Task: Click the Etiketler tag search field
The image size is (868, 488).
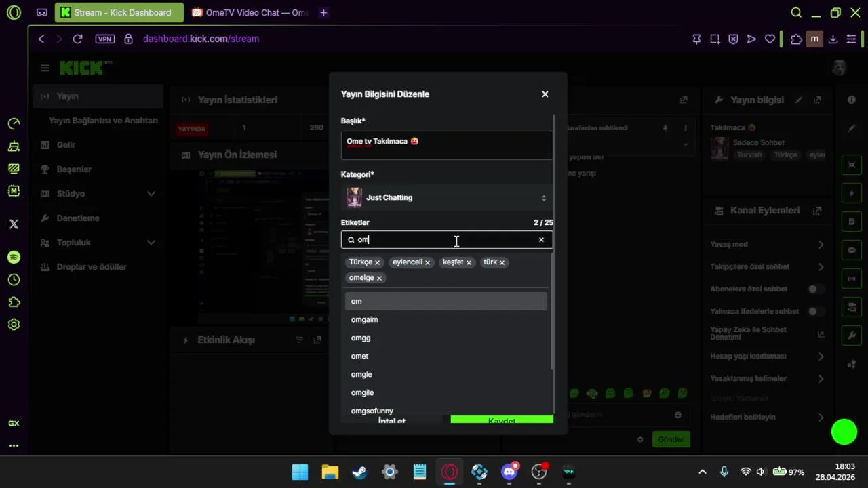Action: [447, 240]
